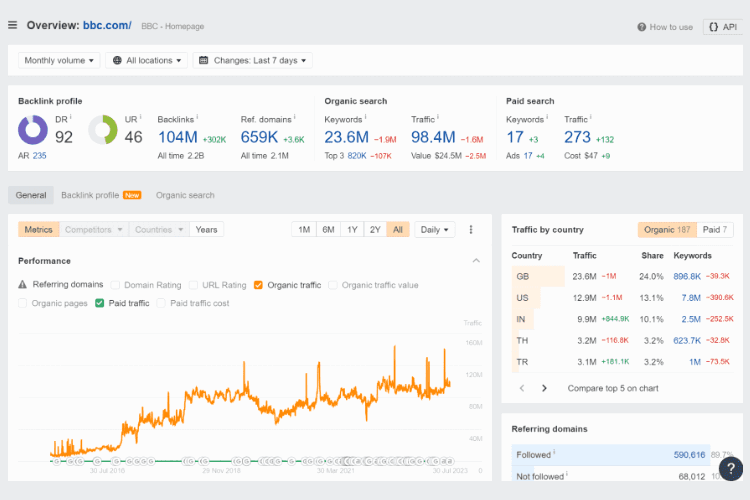Click the AR value 235 link
Image resolution: width=750 pixels, height=500 pixels.
(x=40, y=156)
